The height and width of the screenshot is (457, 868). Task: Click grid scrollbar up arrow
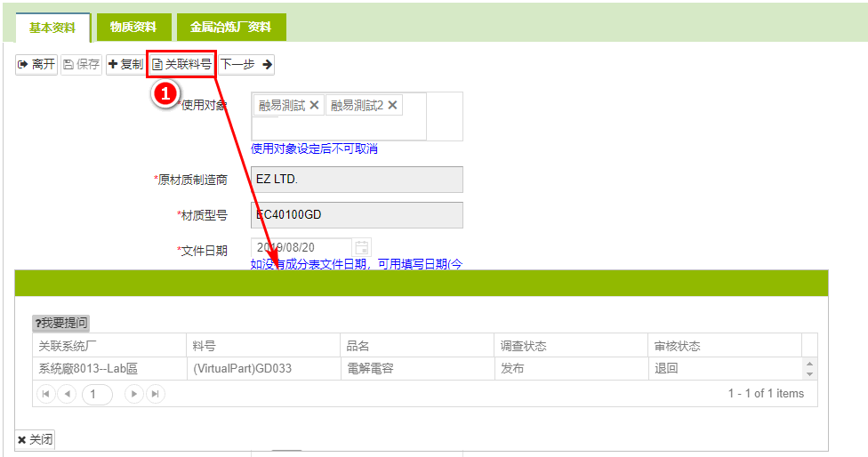click(x=809, y=364)
